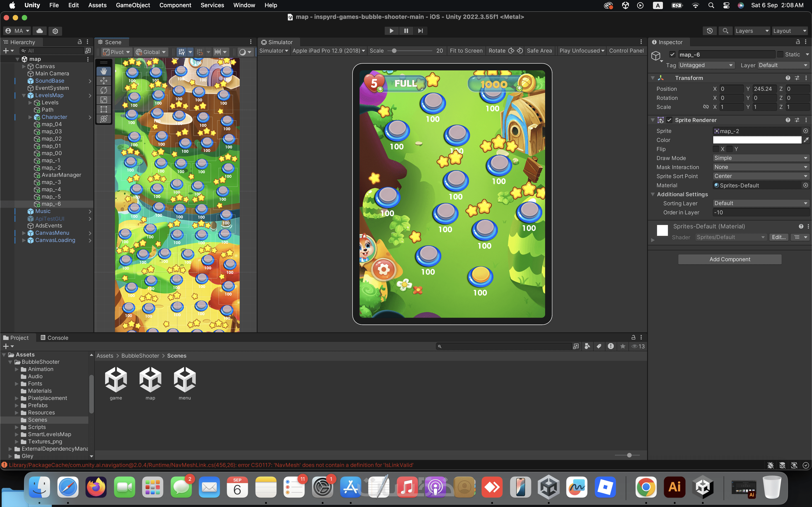Click Fit to Screen button

[x=466, y=51]
